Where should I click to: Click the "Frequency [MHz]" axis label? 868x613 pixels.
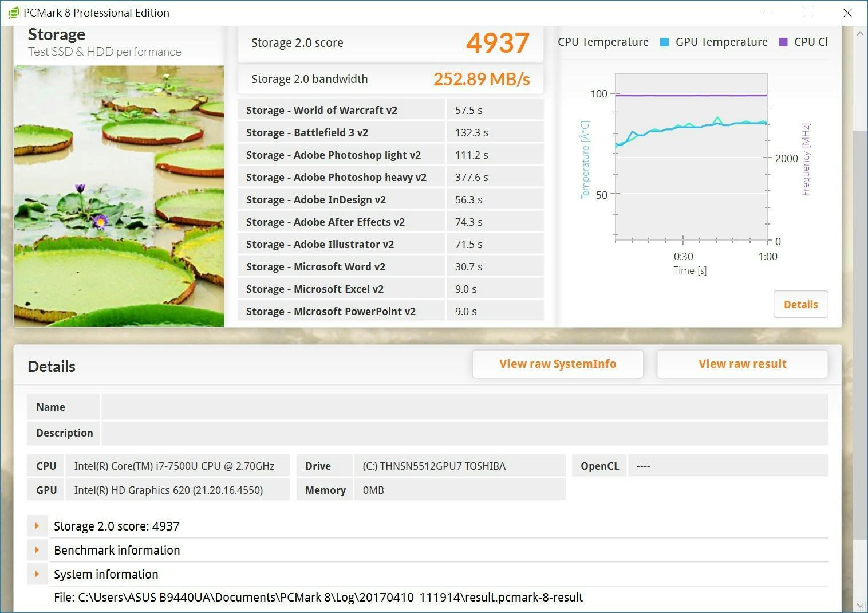pyautogui.click(x=806, y=159)
